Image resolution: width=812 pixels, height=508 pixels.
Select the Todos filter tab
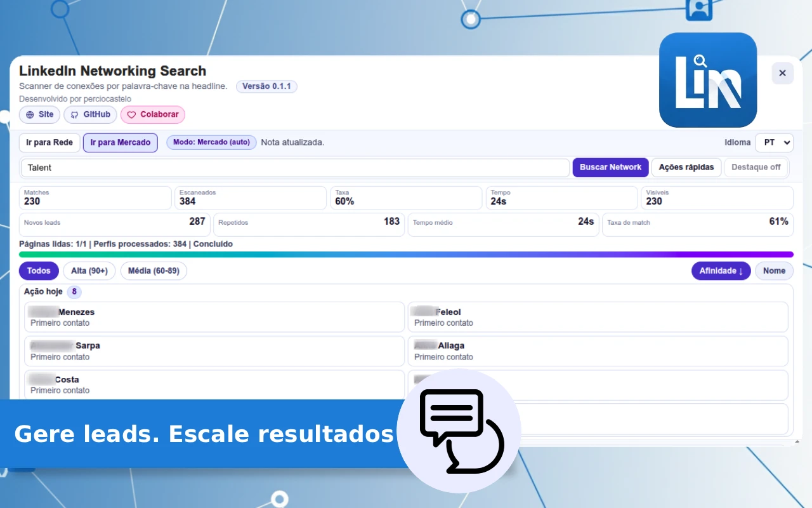click(39, 271)
